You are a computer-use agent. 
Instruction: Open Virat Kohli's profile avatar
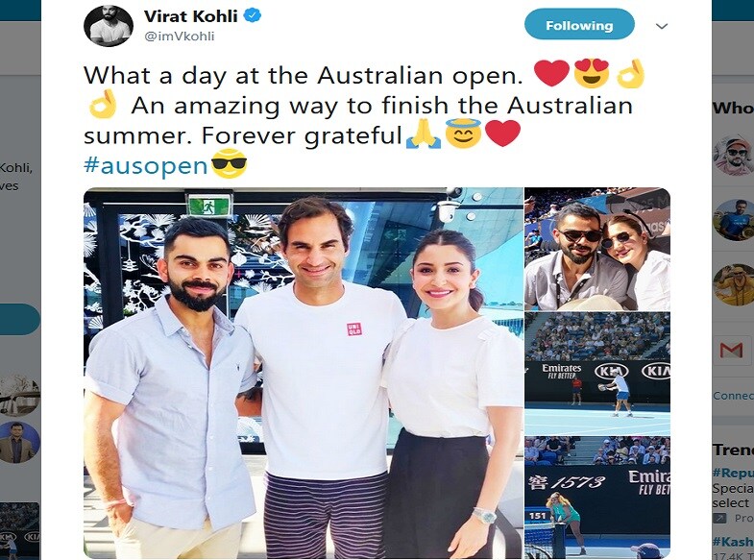tap(109, 26)
